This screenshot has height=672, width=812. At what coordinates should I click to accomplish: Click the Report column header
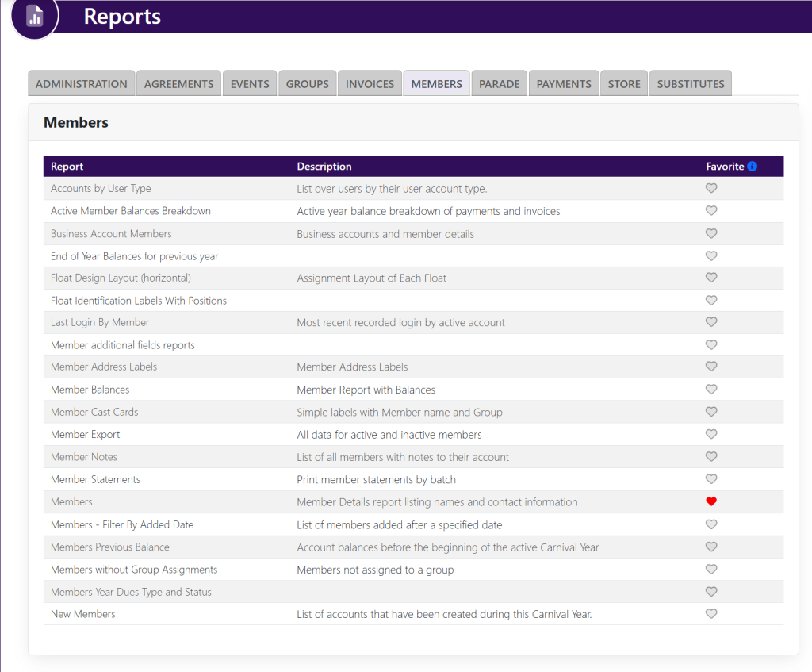[x=67, y=167]
